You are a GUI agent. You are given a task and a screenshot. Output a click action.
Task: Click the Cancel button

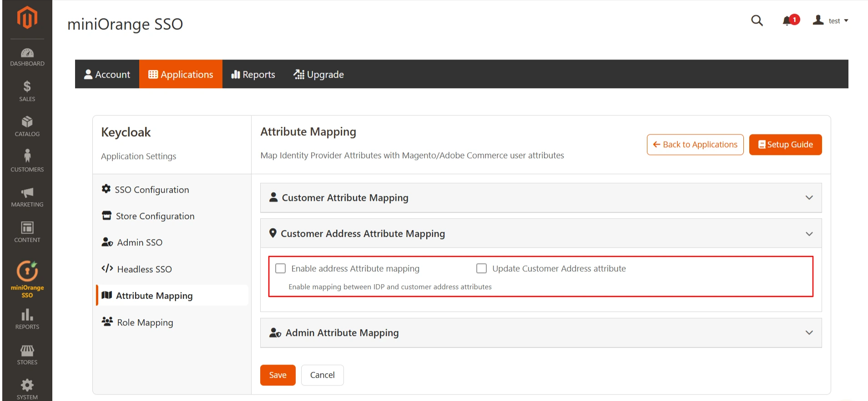tap(323, 375)
